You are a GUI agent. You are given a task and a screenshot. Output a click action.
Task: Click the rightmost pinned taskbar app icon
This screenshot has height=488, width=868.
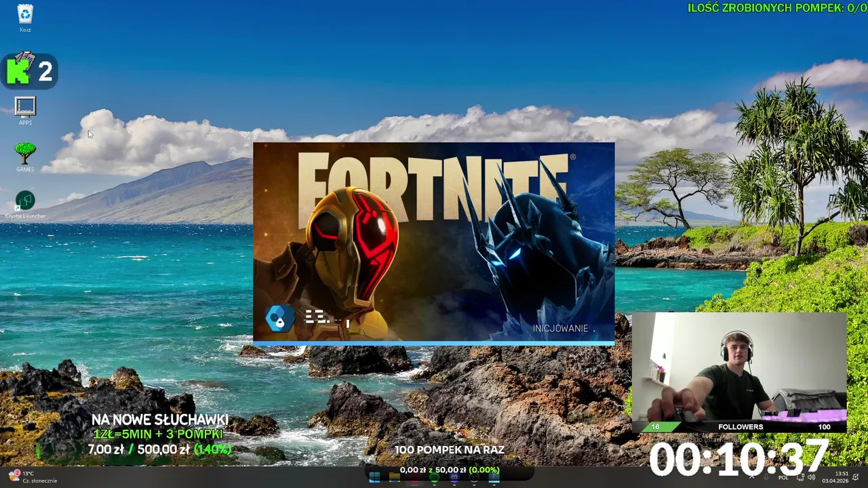[x=494, y=477]
